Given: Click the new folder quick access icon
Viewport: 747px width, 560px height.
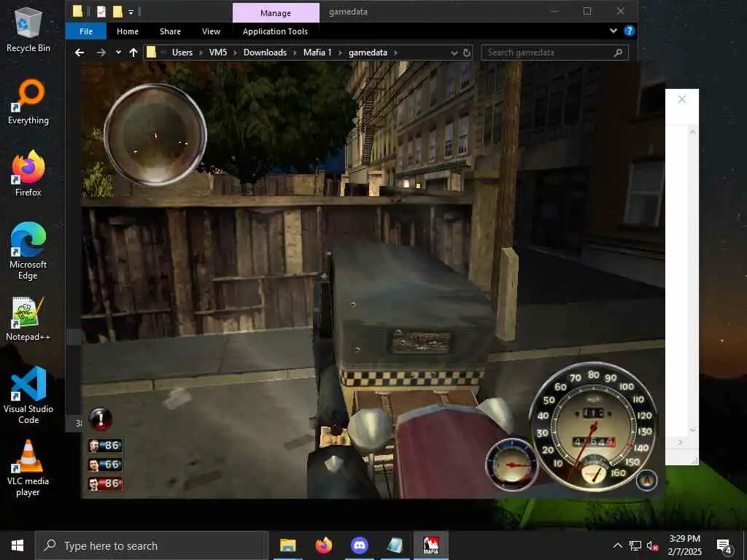Looking at the screenshot, I should 117,11.
